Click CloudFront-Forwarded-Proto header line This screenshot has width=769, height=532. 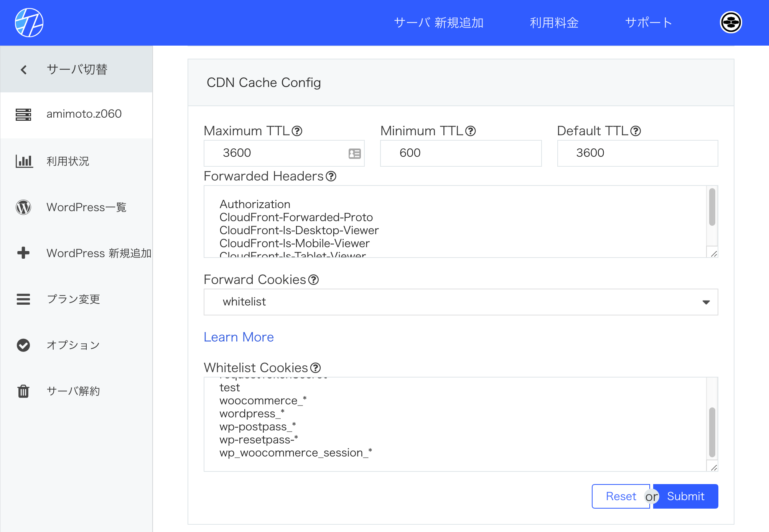pos(296,217)
